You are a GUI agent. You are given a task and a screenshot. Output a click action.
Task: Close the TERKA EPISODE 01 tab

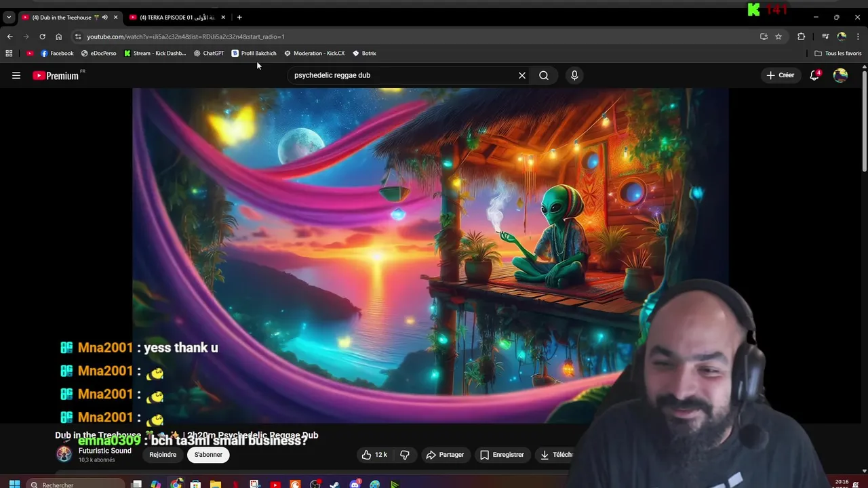pos(223,17)
